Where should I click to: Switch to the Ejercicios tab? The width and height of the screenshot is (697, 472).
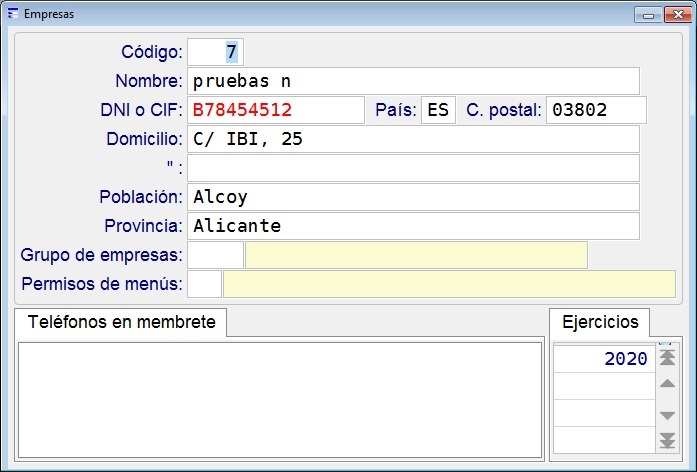tap(600, 322)
